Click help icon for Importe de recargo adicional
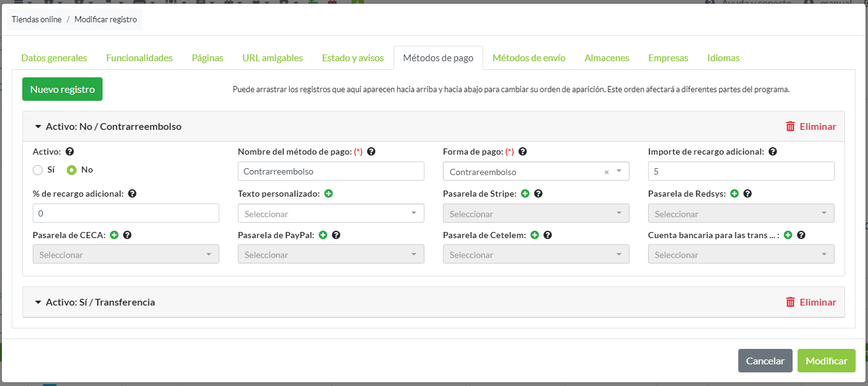This screenshot has width=868, height=386. pyautogui.click(x=773, y=152)
